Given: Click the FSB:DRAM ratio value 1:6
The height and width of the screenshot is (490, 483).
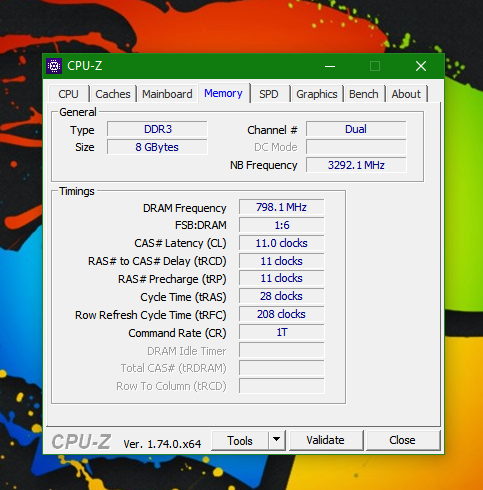Looking at the screenshot, I should (282, 225).
